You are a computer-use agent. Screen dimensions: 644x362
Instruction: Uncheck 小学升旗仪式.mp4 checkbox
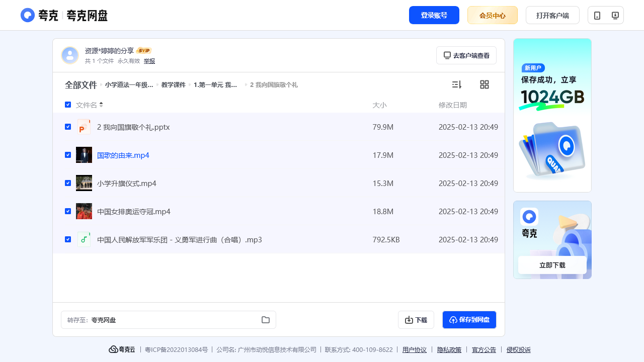click(x=68, y=183)
